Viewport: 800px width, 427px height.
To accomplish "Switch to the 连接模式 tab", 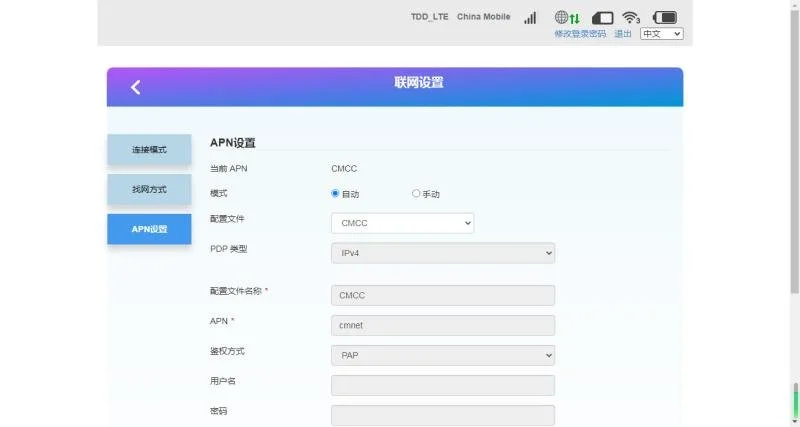I will 149,149.
